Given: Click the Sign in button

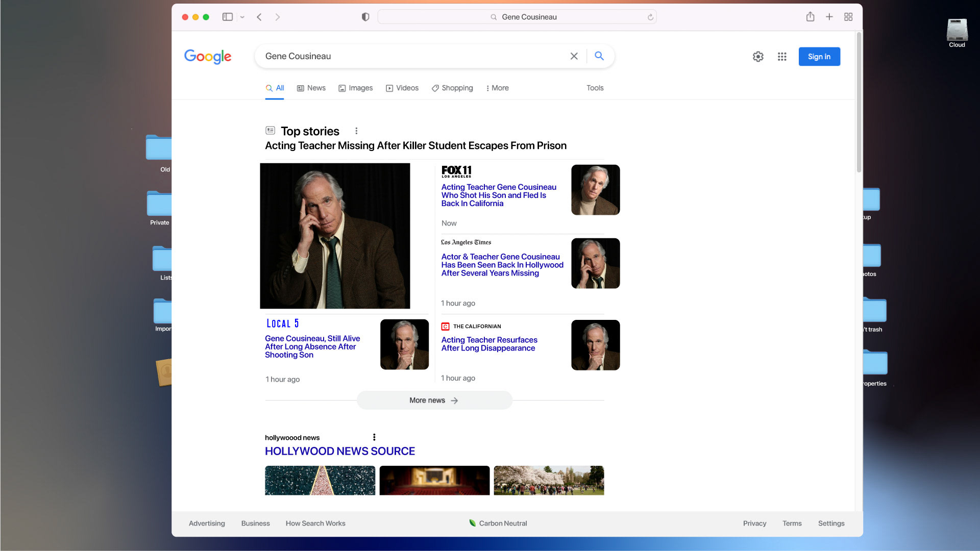Looking at the screenshot, I should (x=819, y=57).
